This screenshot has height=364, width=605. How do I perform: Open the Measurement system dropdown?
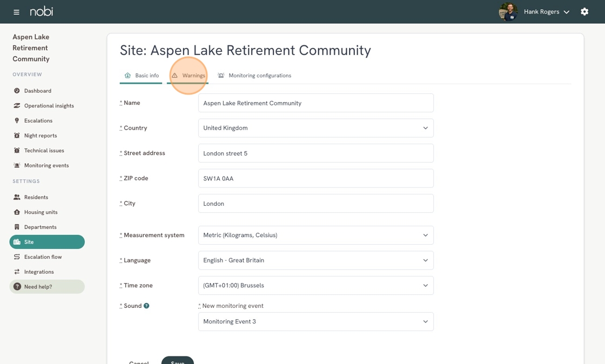pos(315,235)
